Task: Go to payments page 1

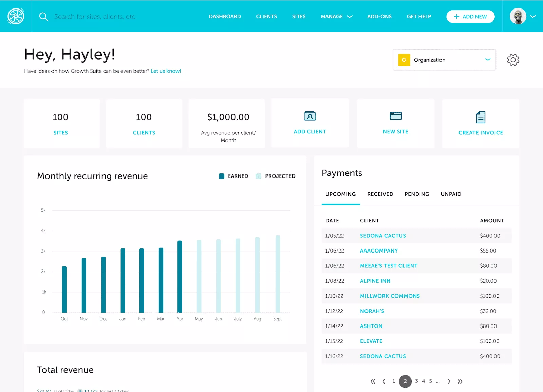Action: tap(394, 381)
